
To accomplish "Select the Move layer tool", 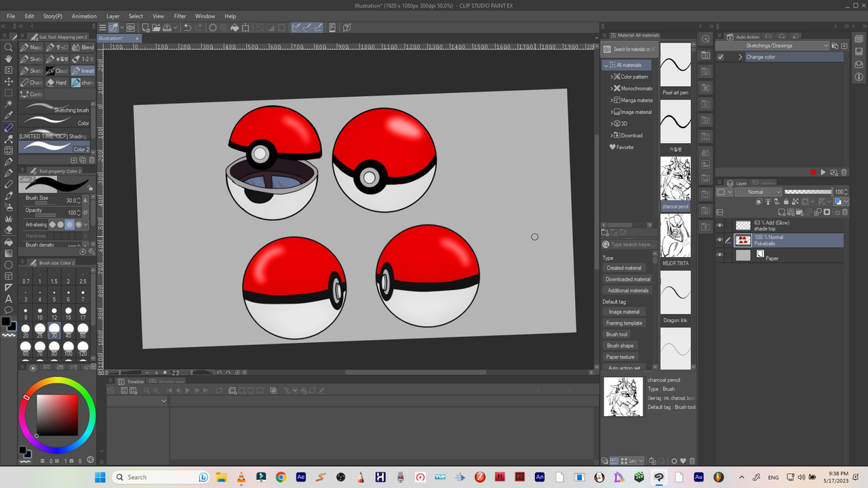I will [x=9, y=82].
